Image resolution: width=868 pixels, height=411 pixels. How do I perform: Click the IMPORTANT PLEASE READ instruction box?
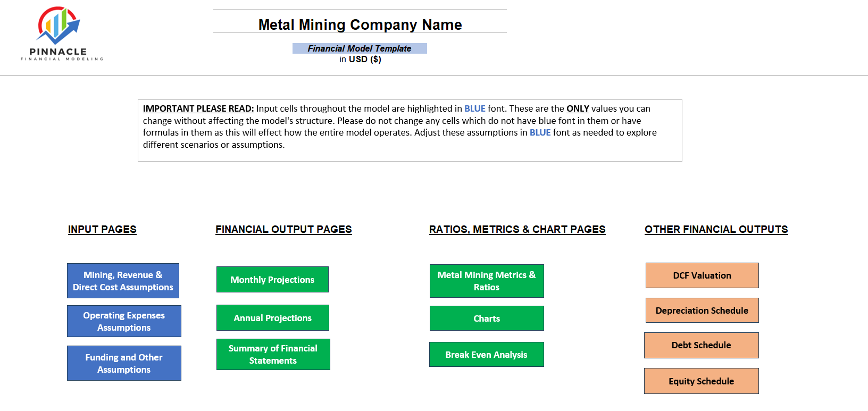410,130
